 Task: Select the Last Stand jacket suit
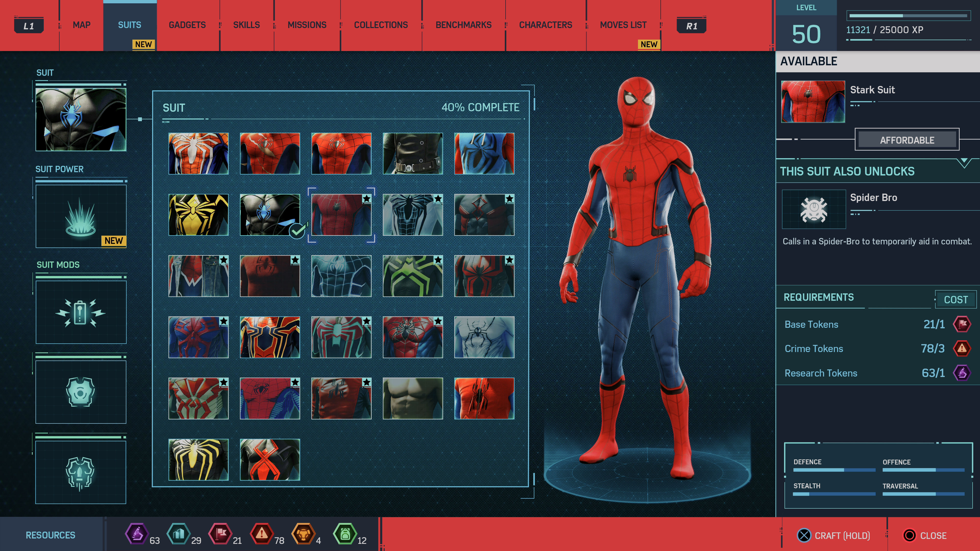click(341, 398)
